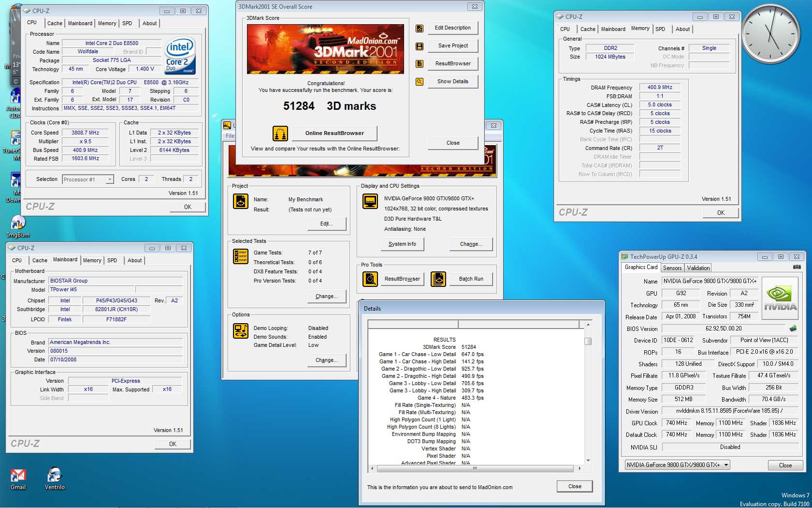Screen dimensions: 812x508
Task: Open the Processor #1 selection dropdown in CPU-Z
Action: (x=88, y=179)
